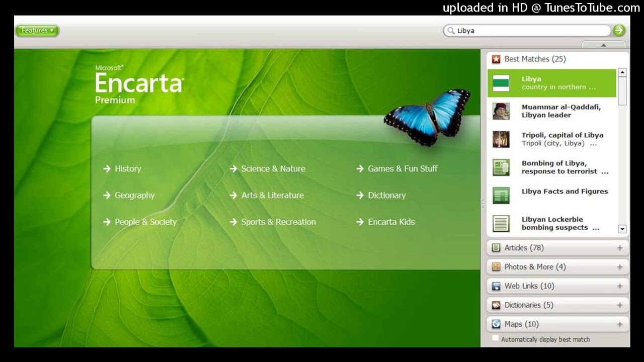Click the Muammar al-Qaddafi portrait thumbnail
Viewport: 644px width, 362px height.
[501, 111]
